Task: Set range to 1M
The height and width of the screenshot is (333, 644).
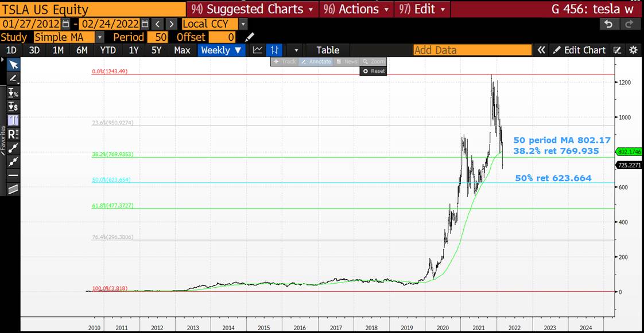Action: pos(58,50)
